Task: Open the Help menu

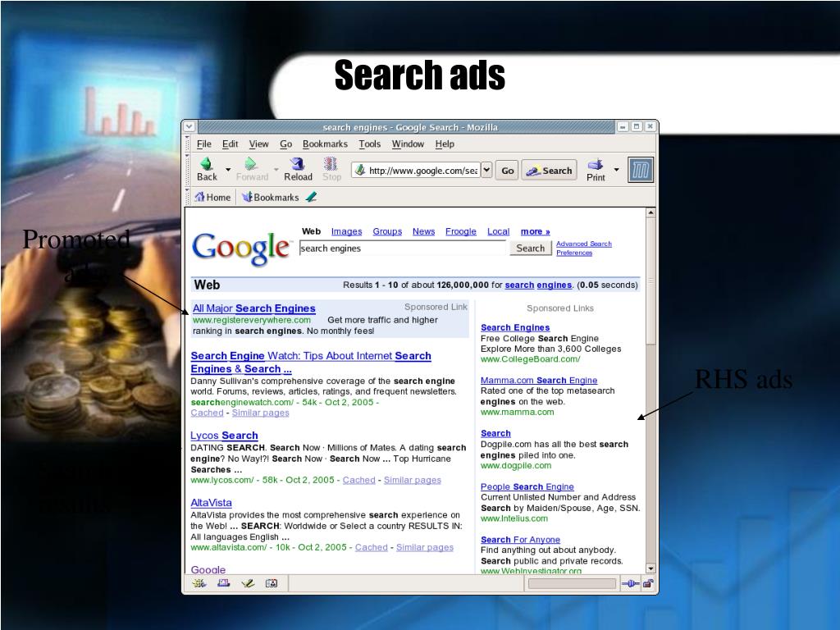Action: pyautogui.click(x=445, y=144)
